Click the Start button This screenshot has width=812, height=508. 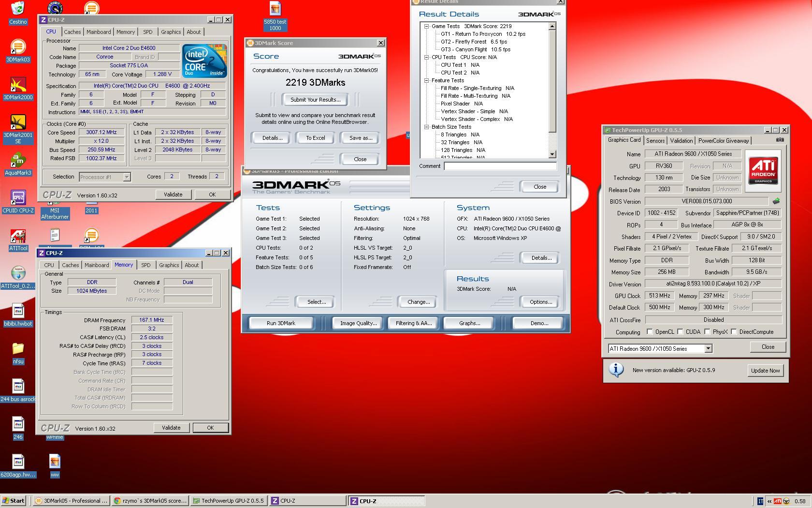(x=14, y=501)
